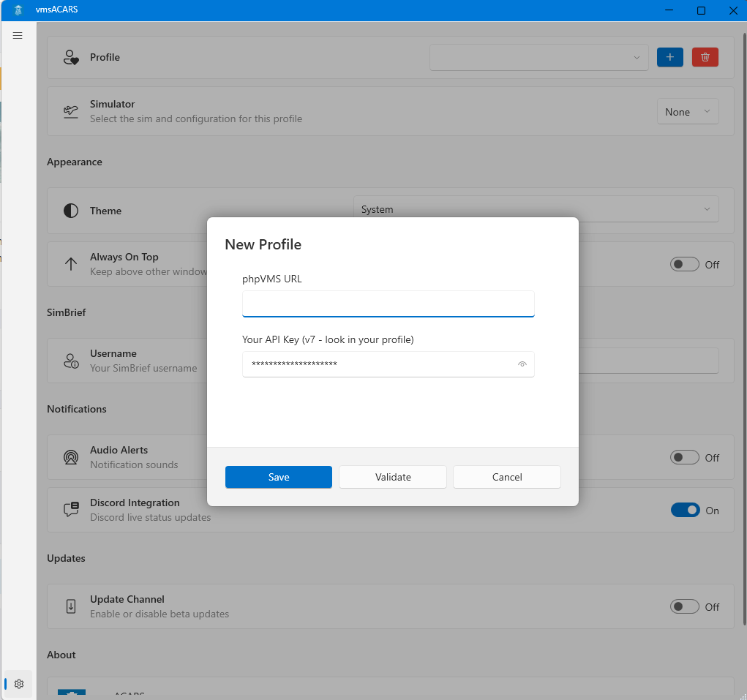
Task: Enable the Update Channel beta toggle
Action: click(x=684, y=607)
